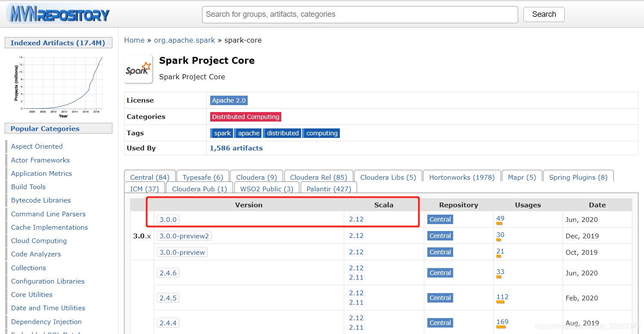Click Scala 2.11 for version 2.4.6
The width and height of the screenshot is (644, 334).
click(x=356, y=278)
